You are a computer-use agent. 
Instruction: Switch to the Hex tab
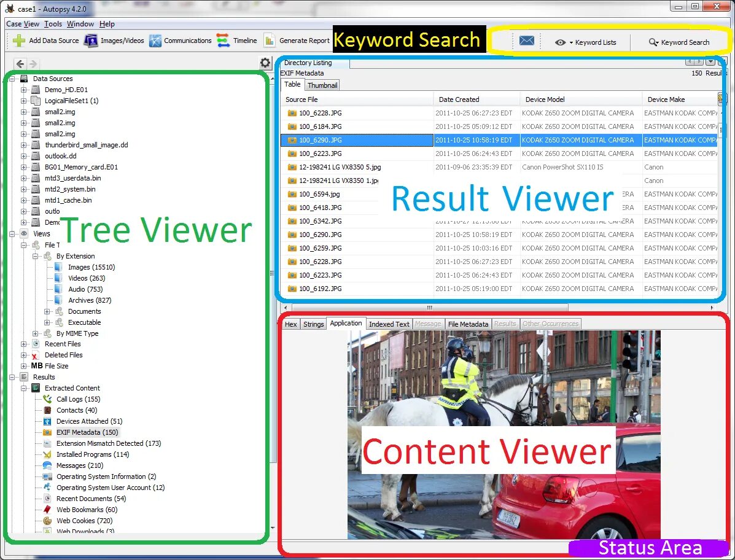tap(290, 324)
